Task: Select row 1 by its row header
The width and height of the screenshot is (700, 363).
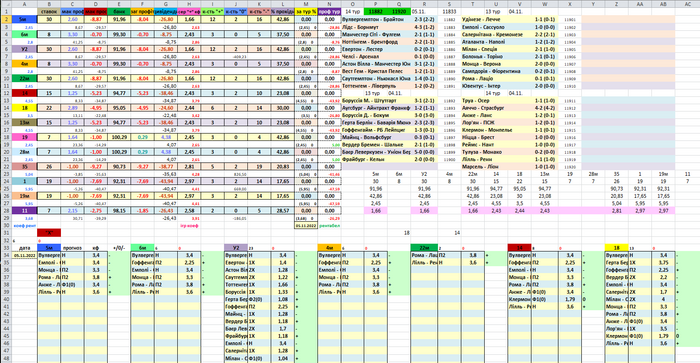Action: [x=6, y=11]
